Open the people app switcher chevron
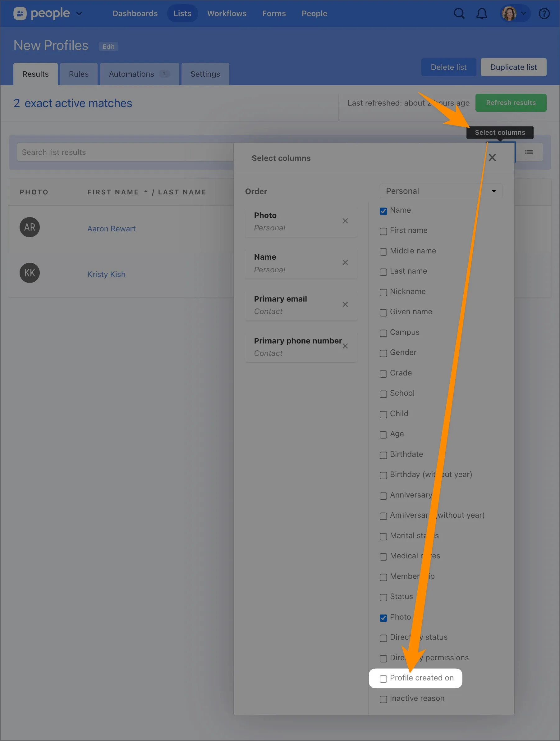 pyautogui.click(x=79, y=14)
